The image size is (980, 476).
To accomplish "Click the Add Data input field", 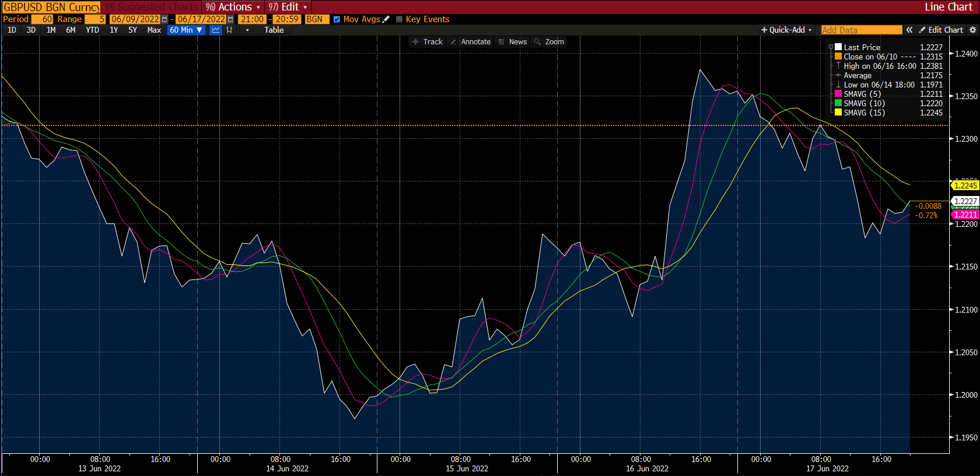I will pos(861,30).
